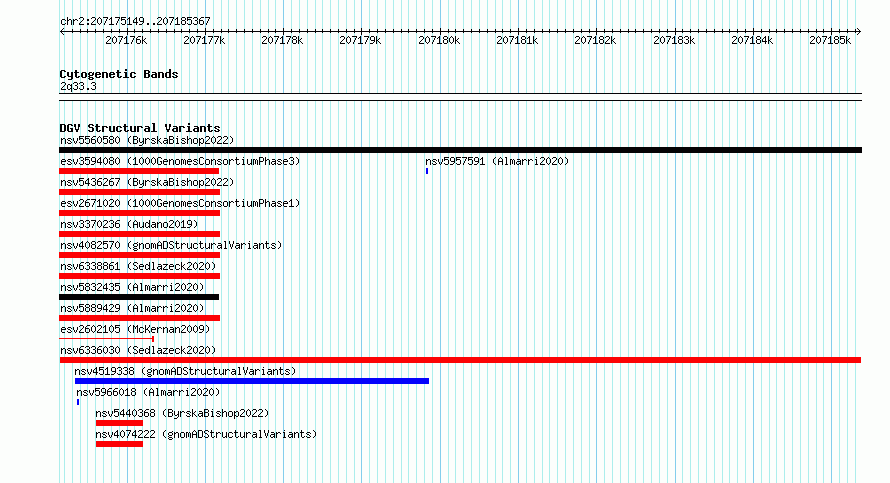Select the 2q33.3 band label

pyautogui.click(x=78, y=87)
